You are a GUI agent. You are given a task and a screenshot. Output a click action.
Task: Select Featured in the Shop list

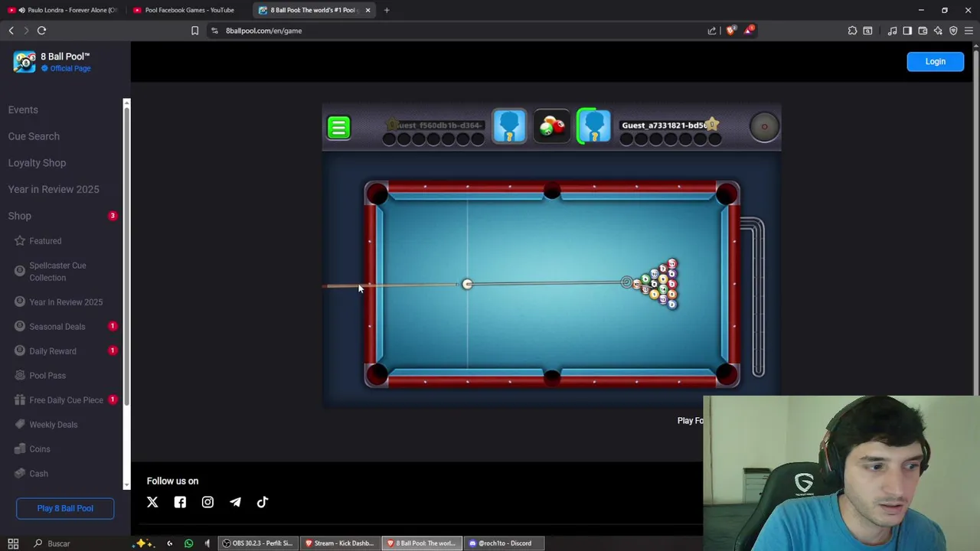pyautogui.click(x=45, y=241)
